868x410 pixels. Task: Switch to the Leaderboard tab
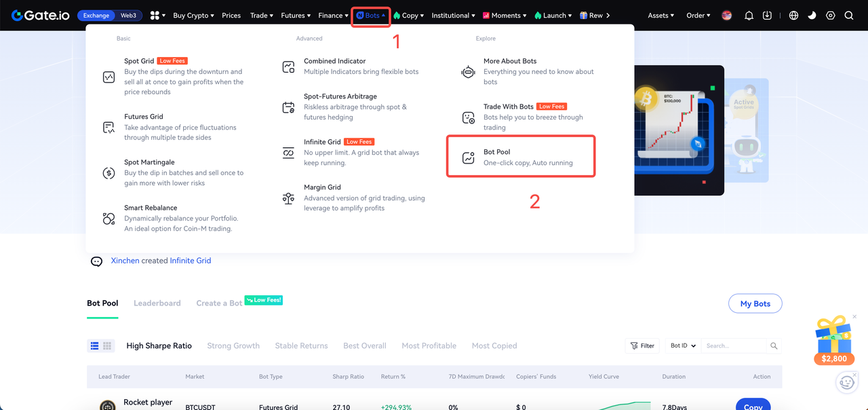pyautogui.click(x=157, y=303)
